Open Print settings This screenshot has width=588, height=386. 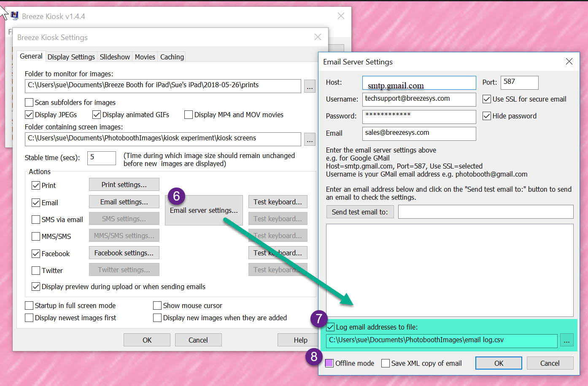click(124, 185)
